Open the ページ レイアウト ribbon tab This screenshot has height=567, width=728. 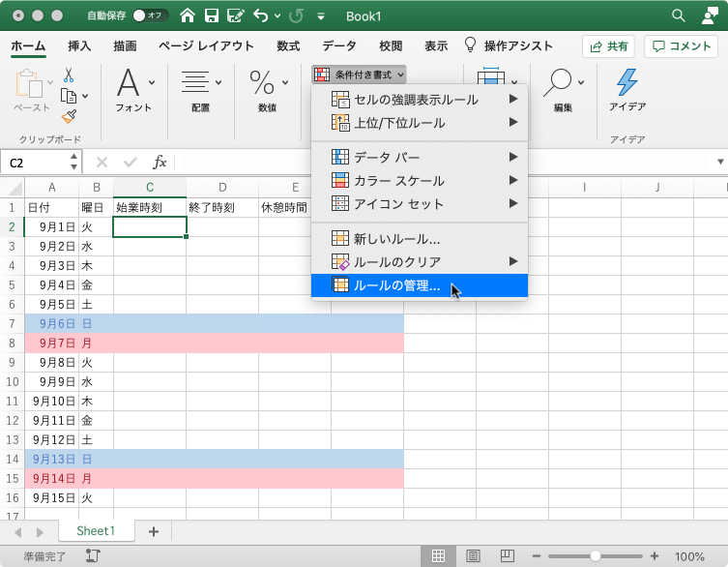[206, 46]
